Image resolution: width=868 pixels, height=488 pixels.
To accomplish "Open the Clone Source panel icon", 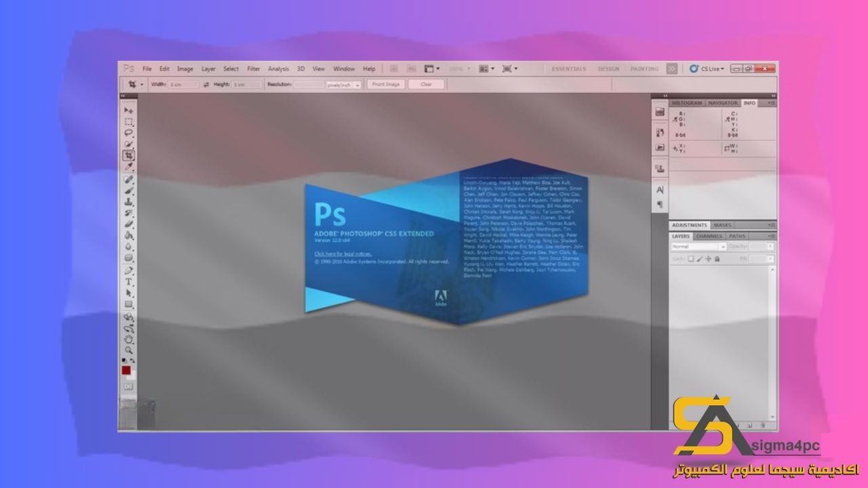I will [x=660, y=168].
